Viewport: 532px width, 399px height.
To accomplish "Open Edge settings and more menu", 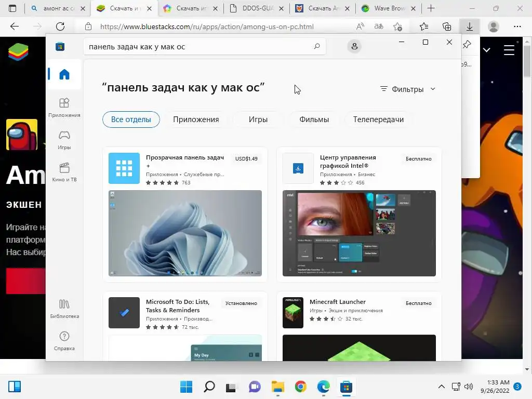I will click(517, 26).
